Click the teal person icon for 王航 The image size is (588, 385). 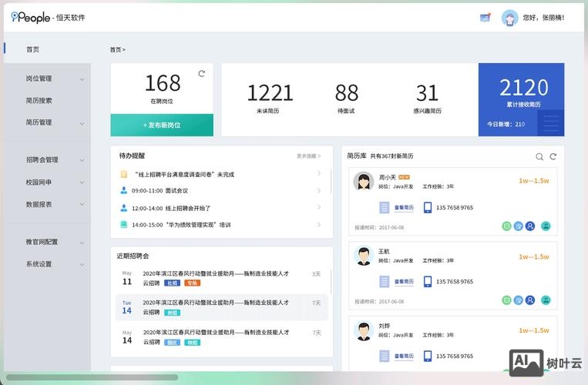tap(546, 300)
